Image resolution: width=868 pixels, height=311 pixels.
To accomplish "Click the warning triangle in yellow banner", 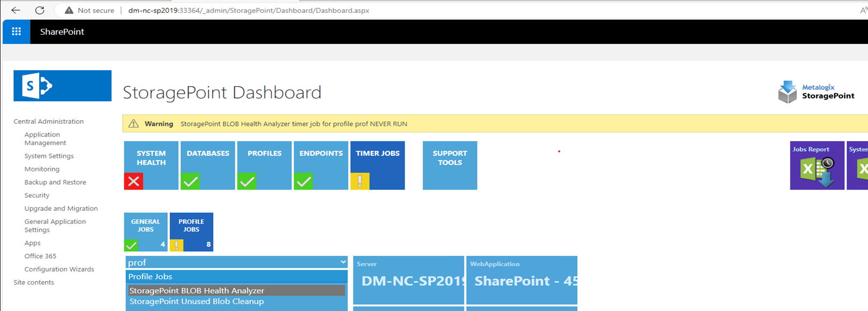I will pyautogui.click(x=133, y=124).
